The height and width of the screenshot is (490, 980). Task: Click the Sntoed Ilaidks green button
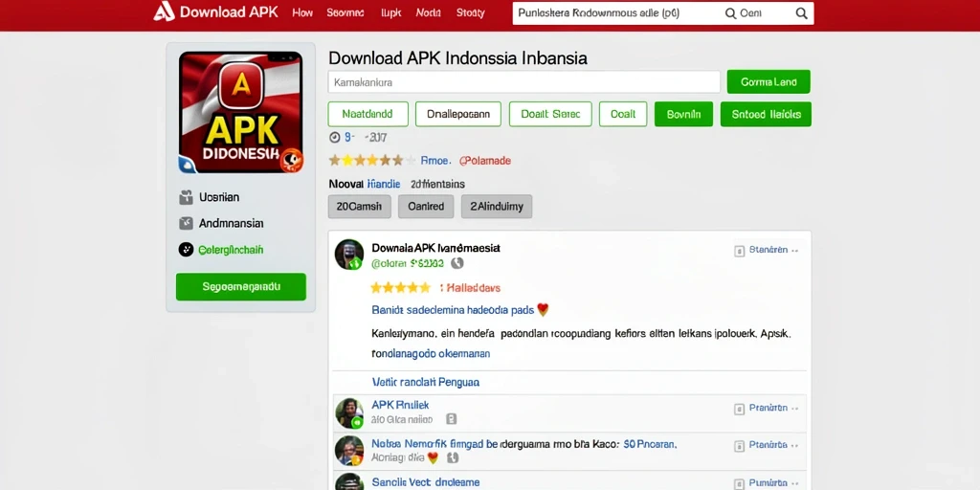[x=766, y=115]
